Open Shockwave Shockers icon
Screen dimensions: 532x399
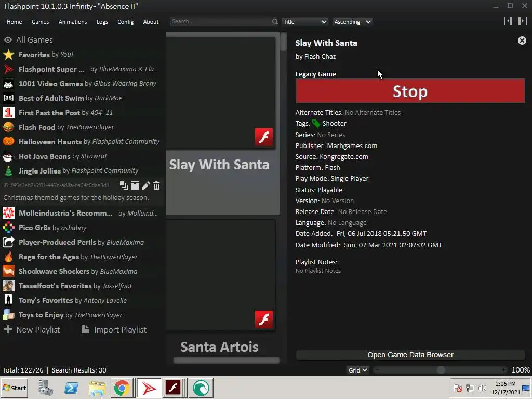(8, 271)
